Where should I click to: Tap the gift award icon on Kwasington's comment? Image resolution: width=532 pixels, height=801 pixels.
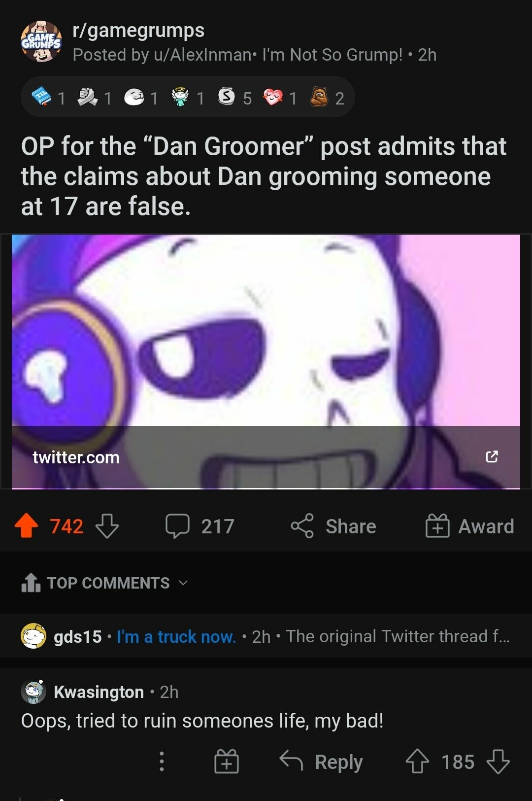(x=227, y=762)
